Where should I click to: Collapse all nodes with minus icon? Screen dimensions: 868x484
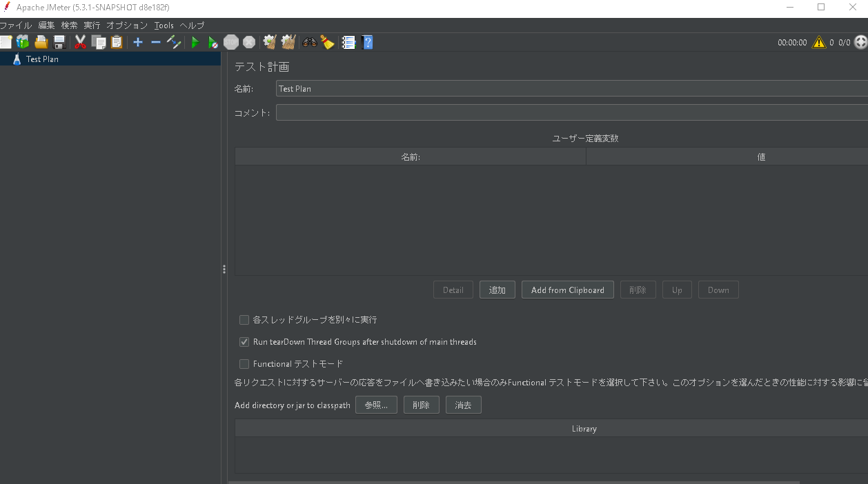[x=156, y=42]
